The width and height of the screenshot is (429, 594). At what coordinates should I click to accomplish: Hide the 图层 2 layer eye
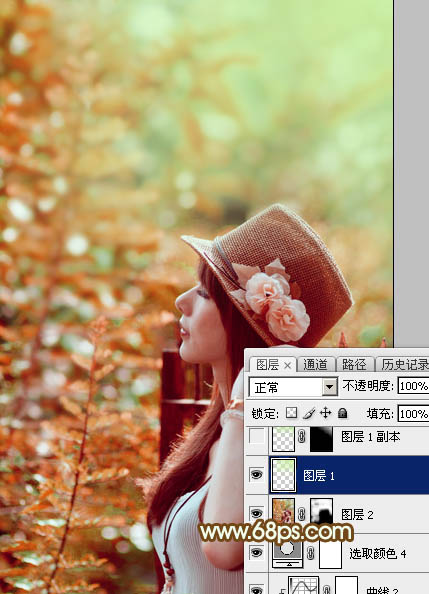click(257, 514)
